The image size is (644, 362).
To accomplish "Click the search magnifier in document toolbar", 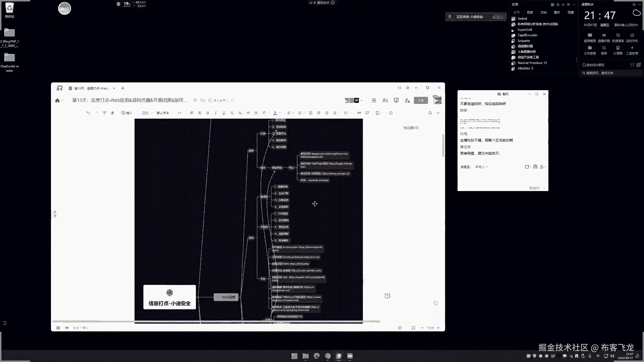I will point(430,113).
